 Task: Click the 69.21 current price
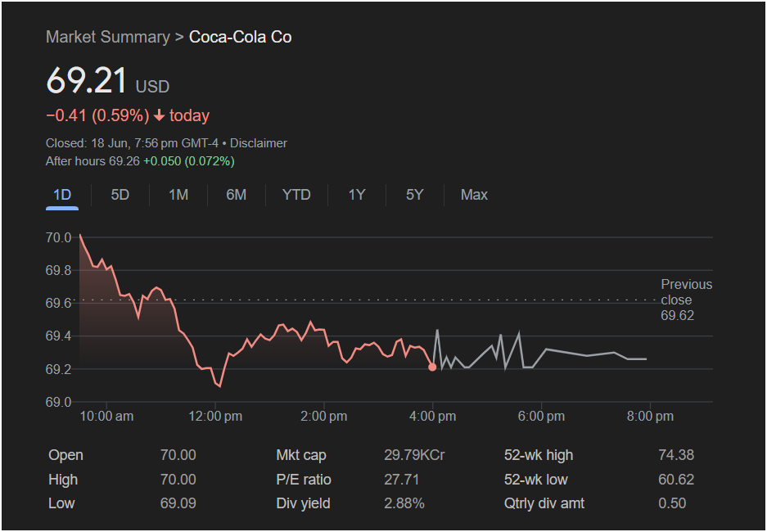[87, 81]
